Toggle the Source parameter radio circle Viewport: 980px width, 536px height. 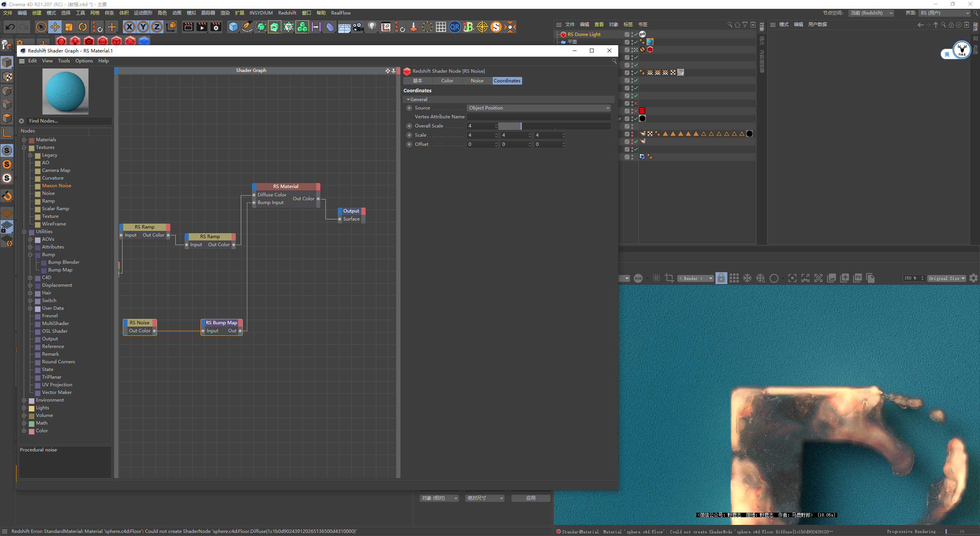409,108
